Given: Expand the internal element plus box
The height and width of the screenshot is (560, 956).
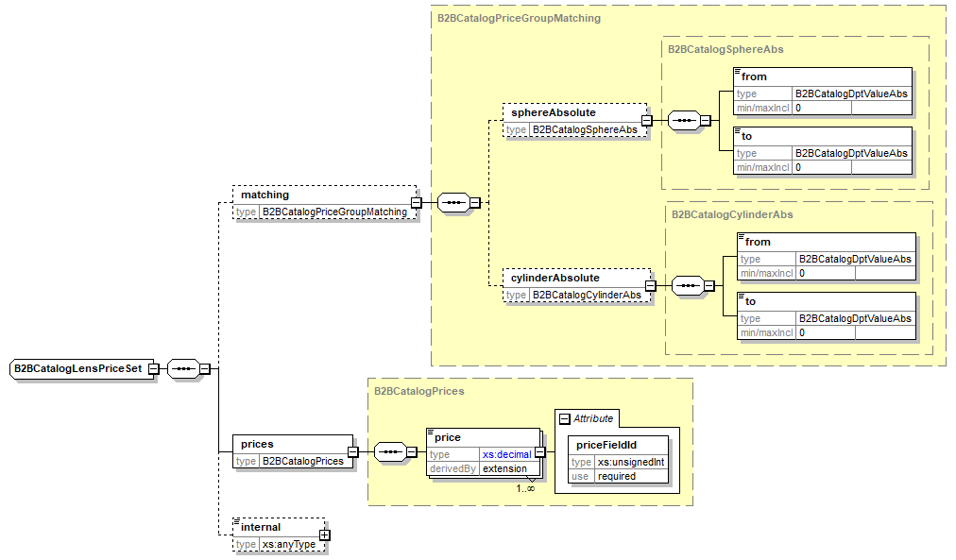Looking at the screenshot, I should click(325, 535).
